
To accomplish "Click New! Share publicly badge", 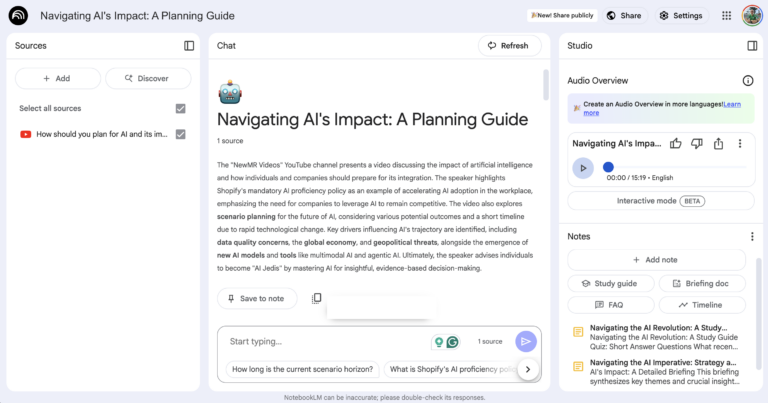I will pyautogui.click(x=562, y=16).
